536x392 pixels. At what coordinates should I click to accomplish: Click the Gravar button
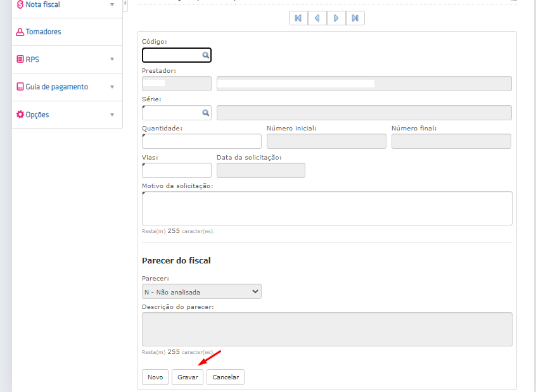[x=188, y=377]
